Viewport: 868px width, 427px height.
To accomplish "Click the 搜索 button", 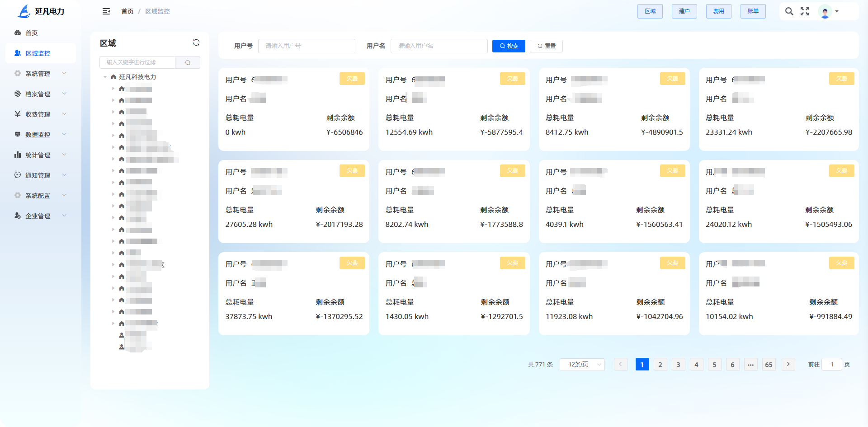I will click(x=509, y=46).
